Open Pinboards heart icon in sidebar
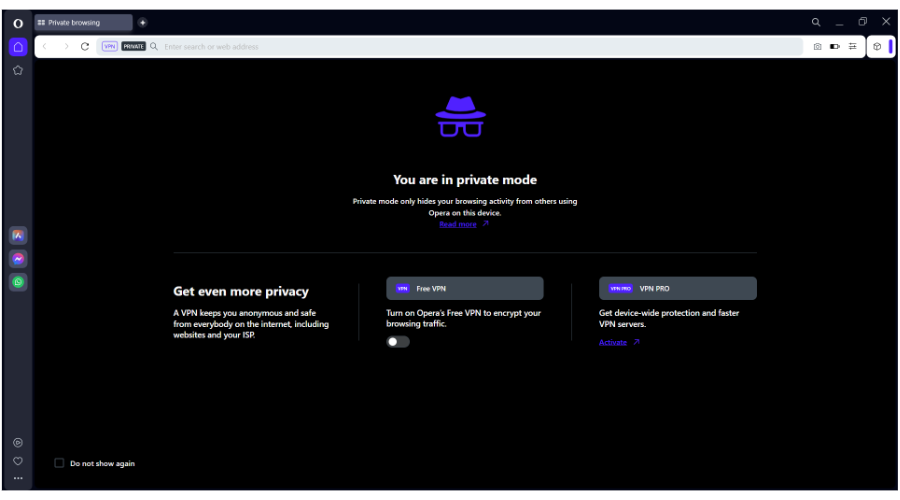This screenshot has height=500, width=900. coord(18,461)
